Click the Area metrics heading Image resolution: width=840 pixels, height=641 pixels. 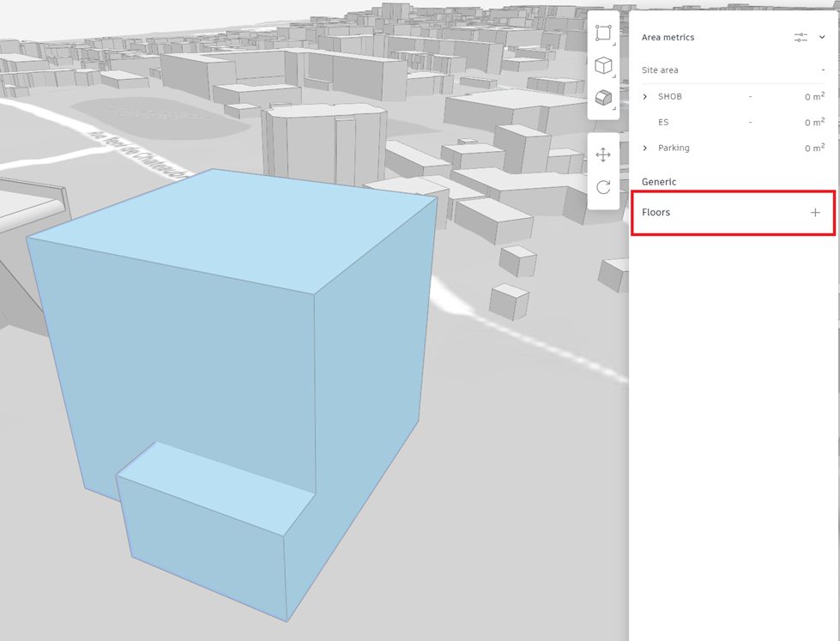click(x=668, y=38)
